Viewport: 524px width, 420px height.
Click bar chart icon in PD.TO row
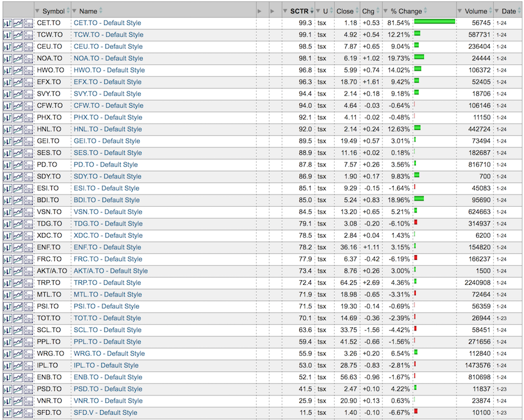click(8, 165)
